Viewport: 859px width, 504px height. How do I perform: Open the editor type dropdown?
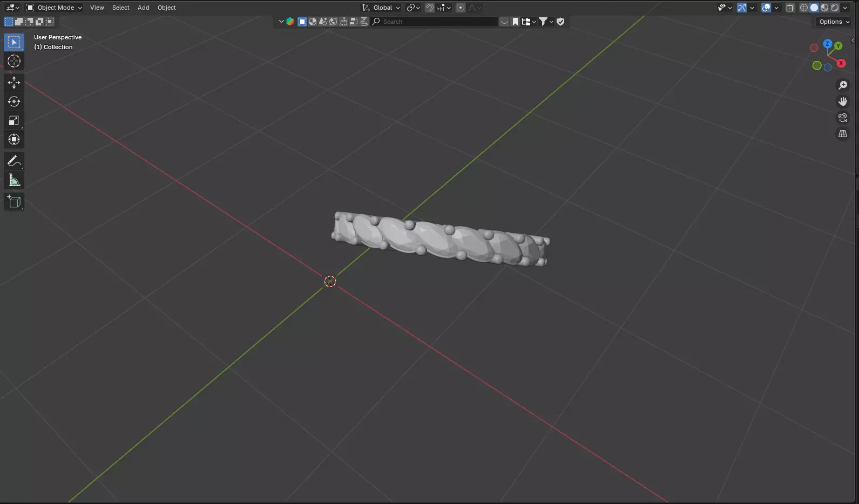click(12, 8)
